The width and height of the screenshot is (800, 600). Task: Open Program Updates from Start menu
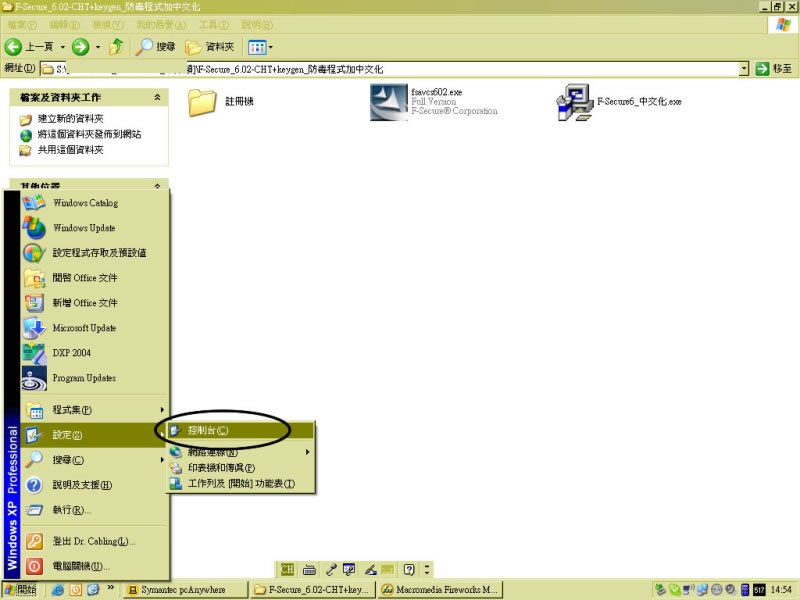pyautogui.click(x=94, y=378)
